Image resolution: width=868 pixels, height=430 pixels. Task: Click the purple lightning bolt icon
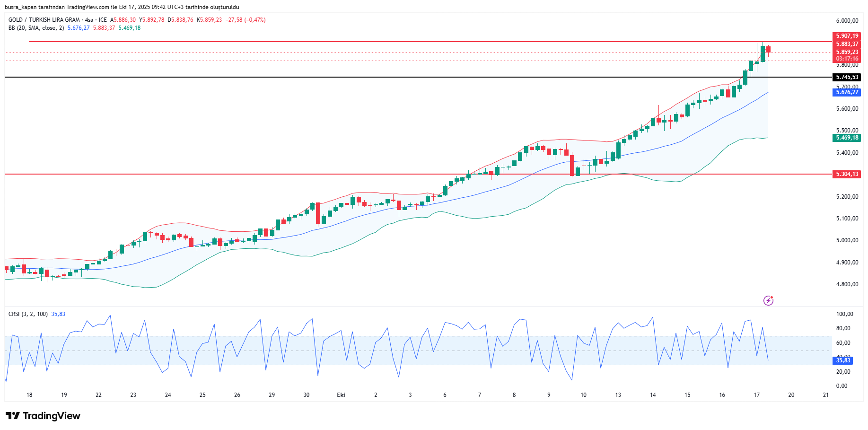768,300
